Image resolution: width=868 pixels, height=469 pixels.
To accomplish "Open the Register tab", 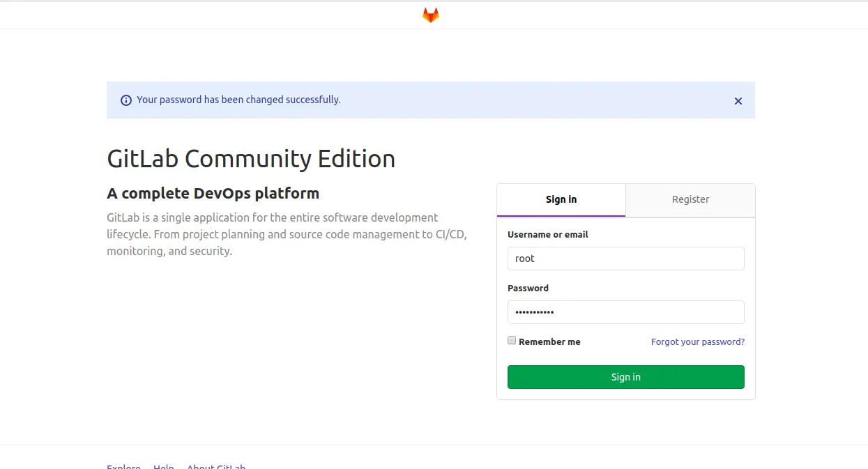I will point(690,200).
